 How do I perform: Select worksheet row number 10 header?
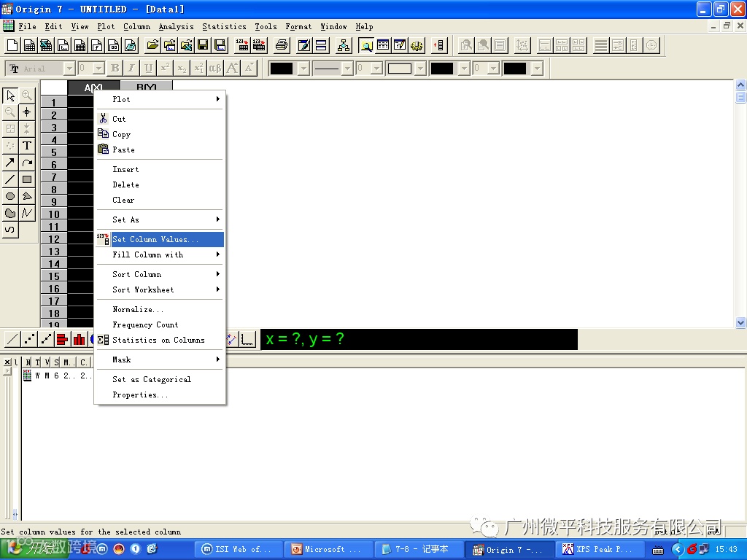click(x=54, y=214)
